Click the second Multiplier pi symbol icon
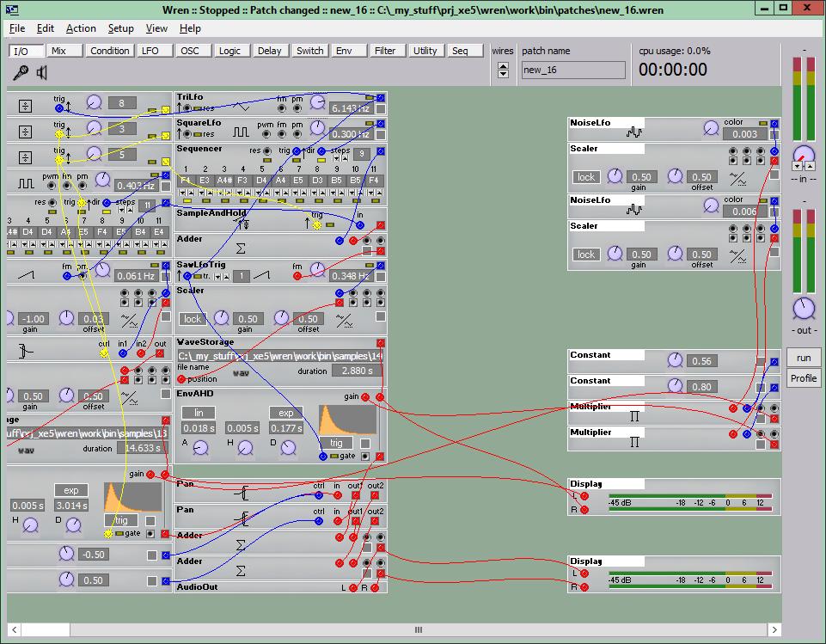826x644 pixels. (634, 442)
